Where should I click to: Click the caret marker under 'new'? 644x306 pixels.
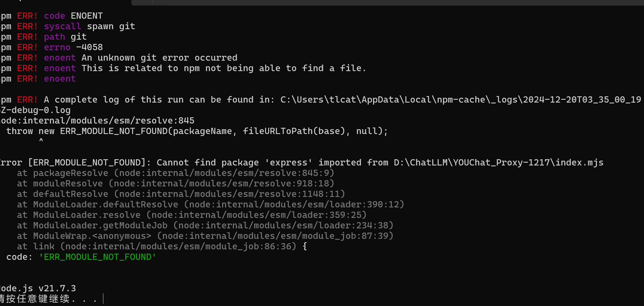click(41, 140)
